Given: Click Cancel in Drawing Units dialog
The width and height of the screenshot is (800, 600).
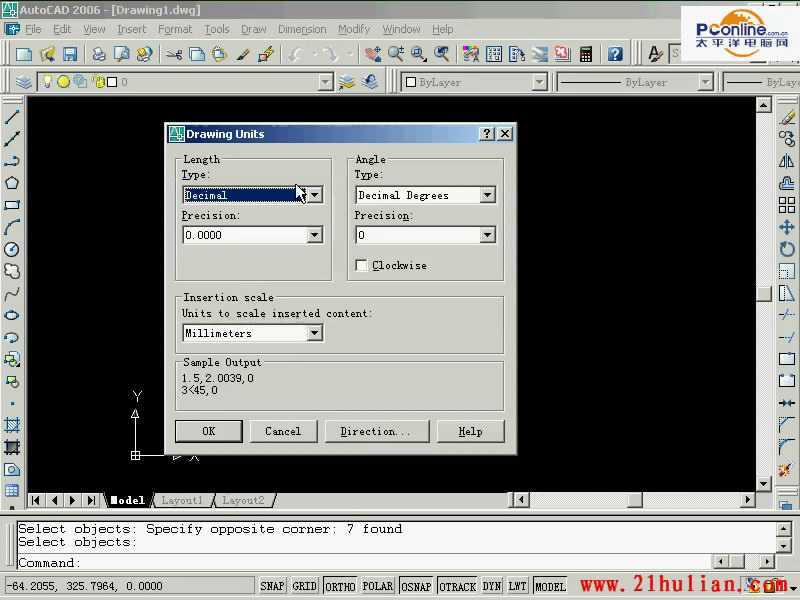Looking at the screenshot, I should click(x=283, y=431).
